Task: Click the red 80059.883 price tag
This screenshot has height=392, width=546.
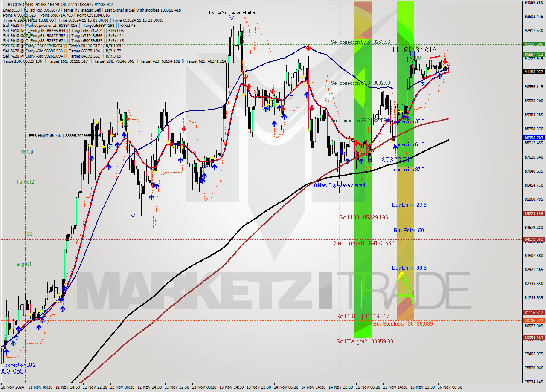Action: point(534,338)
